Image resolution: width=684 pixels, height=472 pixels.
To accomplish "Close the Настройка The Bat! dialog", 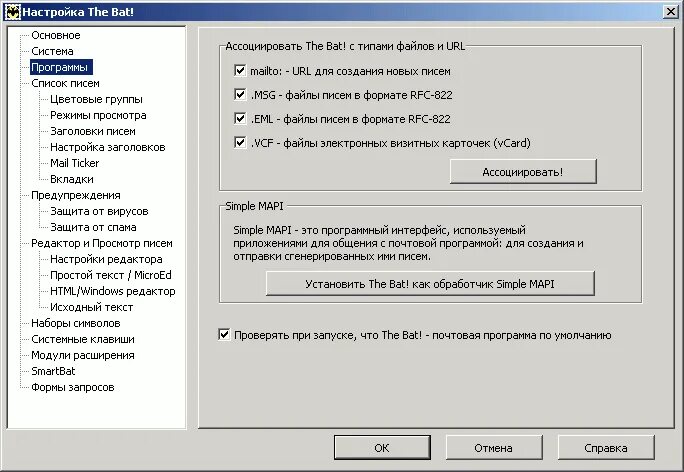I will click(x=670, y=12).
